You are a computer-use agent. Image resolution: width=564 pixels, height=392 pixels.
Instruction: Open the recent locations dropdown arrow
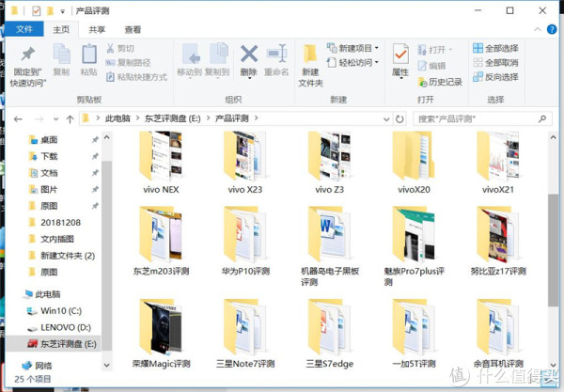[55, 119]
